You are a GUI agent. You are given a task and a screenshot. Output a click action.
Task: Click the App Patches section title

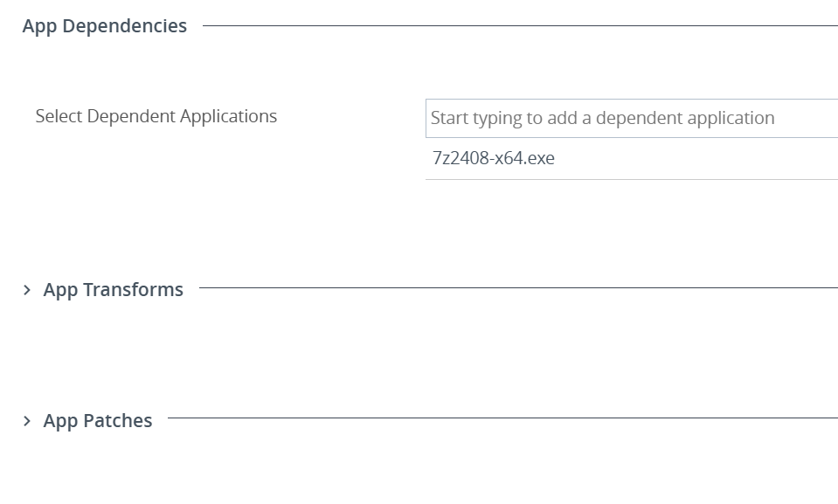point(96,420)
